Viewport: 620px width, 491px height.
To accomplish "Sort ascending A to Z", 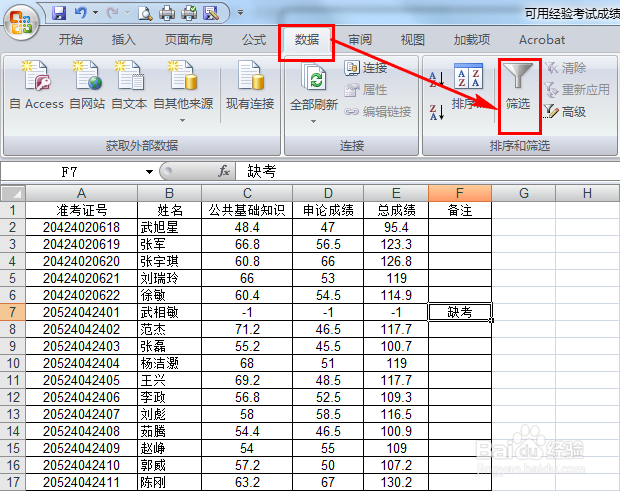I will coord(437,79).
